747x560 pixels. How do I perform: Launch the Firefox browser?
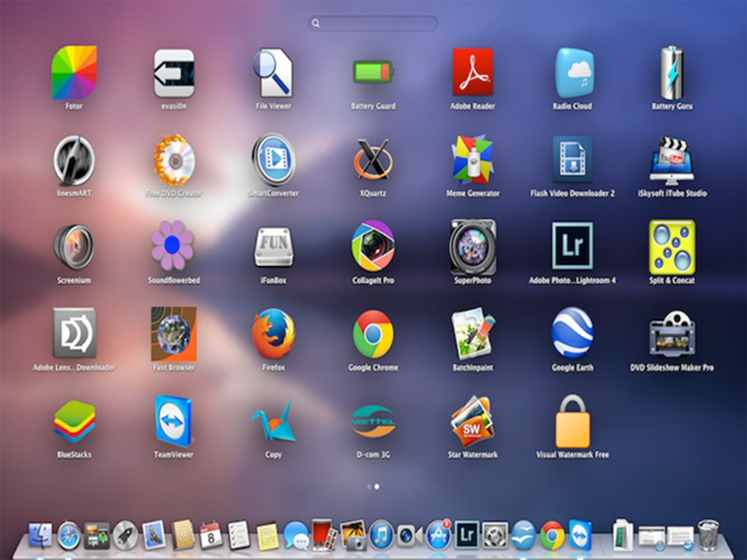pyautogui.click(x=274, y=333)
